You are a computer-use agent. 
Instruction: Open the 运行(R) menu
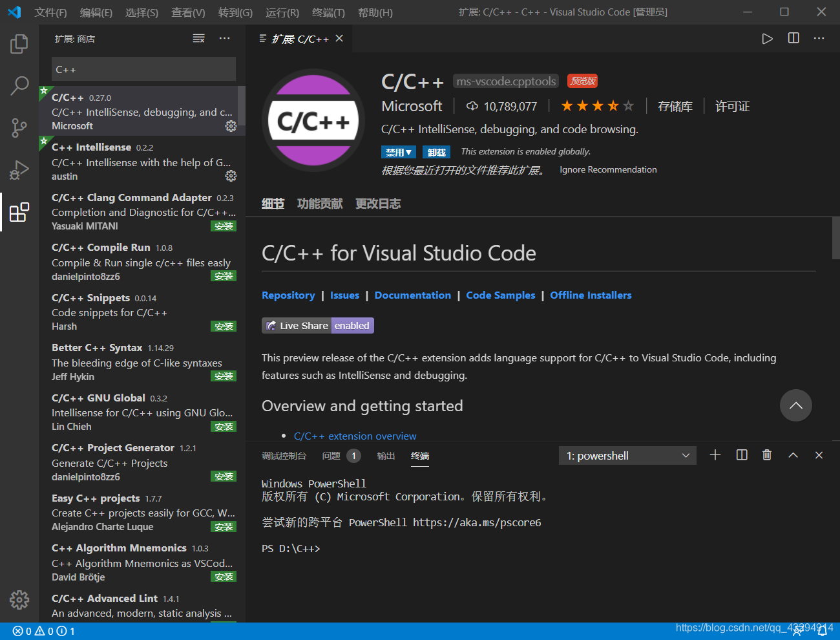[282, 12]
